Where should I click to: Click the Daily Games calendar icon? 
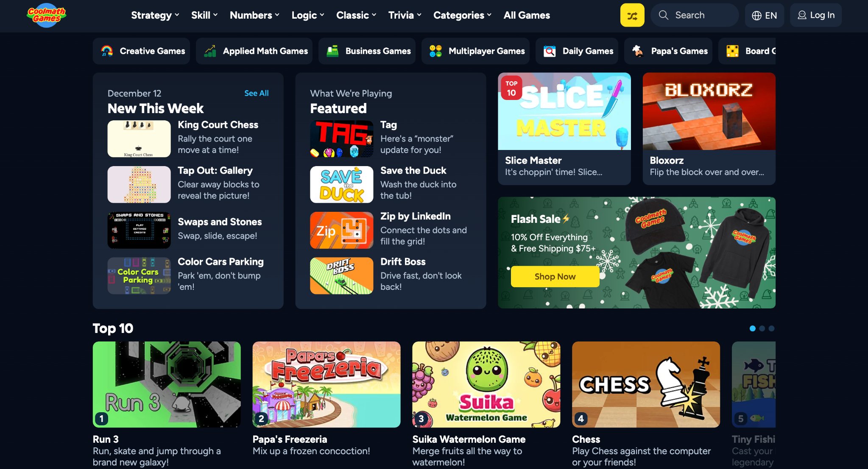550,51
